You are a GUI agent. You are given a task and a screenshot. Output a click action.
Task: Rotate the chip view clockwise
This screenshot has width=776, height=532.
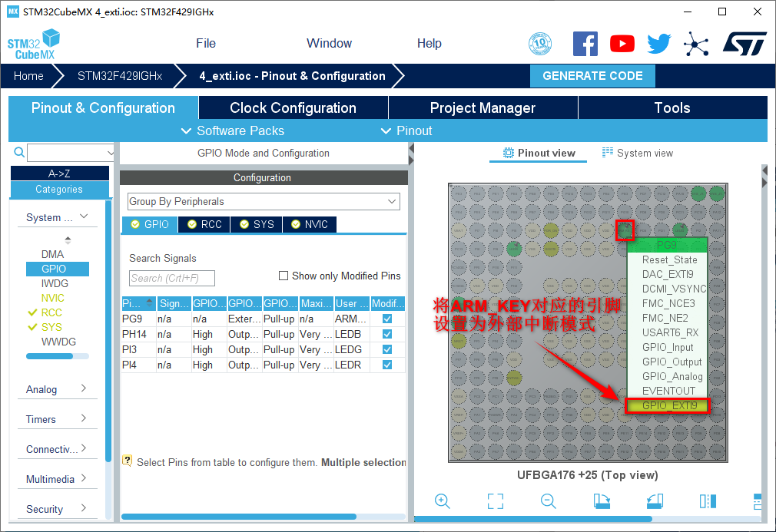pos(602,501)
